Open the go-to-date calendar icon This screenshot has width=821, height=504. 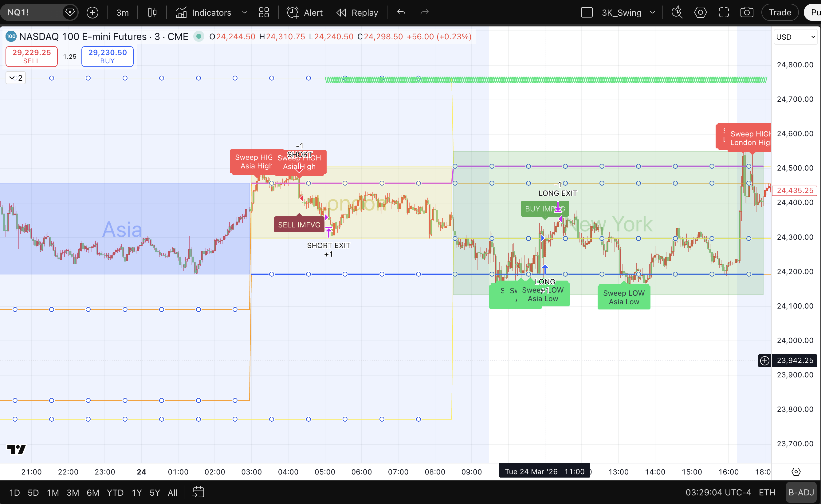click(x=198, y=492)
